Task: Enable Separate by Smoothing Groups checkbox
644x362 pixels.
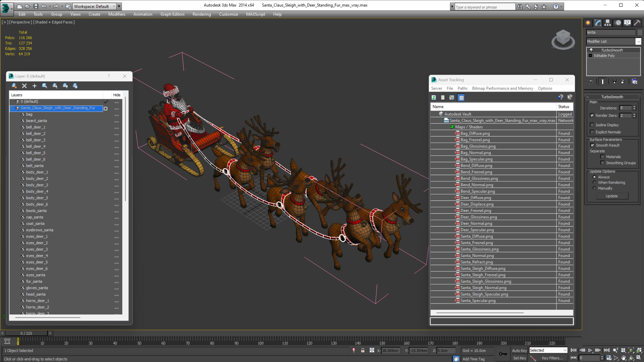Action: tap(602, 163)
